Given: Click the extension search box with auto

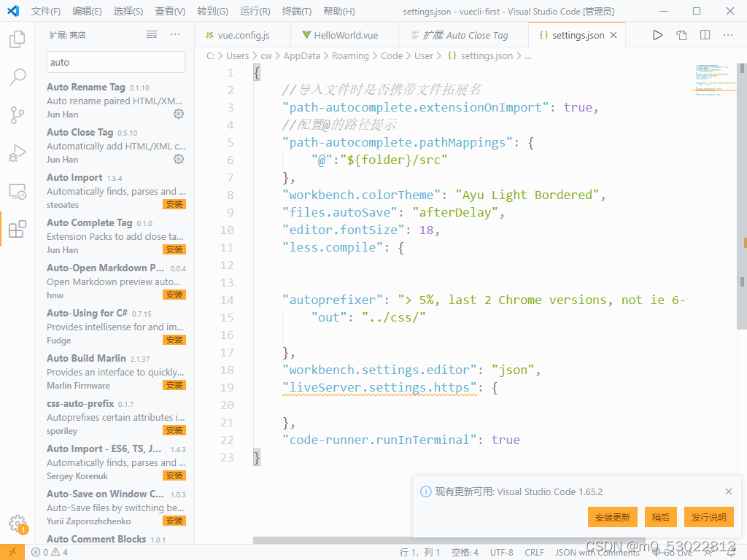Looking at the screenshot, I should [x=116, y=63].
